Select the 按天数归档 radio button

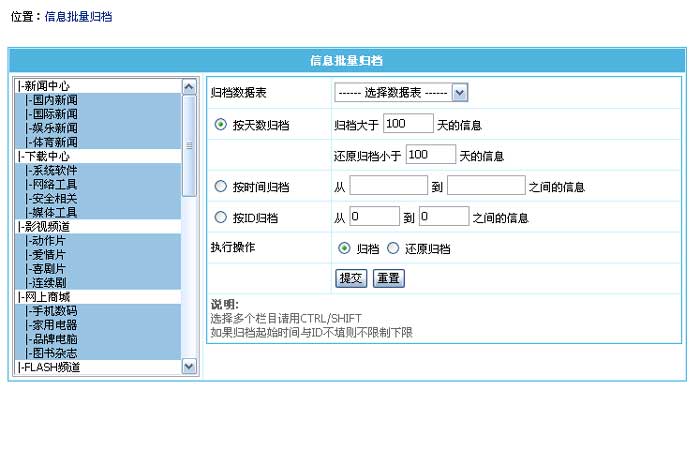220,125
